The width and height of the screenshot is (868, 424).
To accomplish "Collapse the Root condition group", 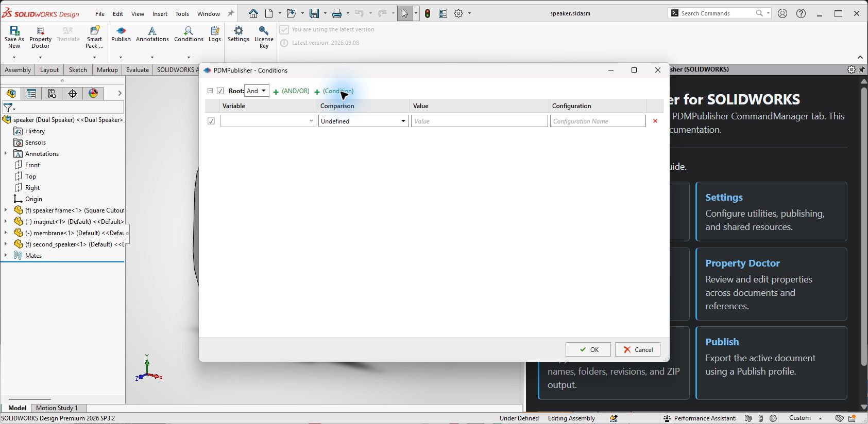I will click(210, 91).
